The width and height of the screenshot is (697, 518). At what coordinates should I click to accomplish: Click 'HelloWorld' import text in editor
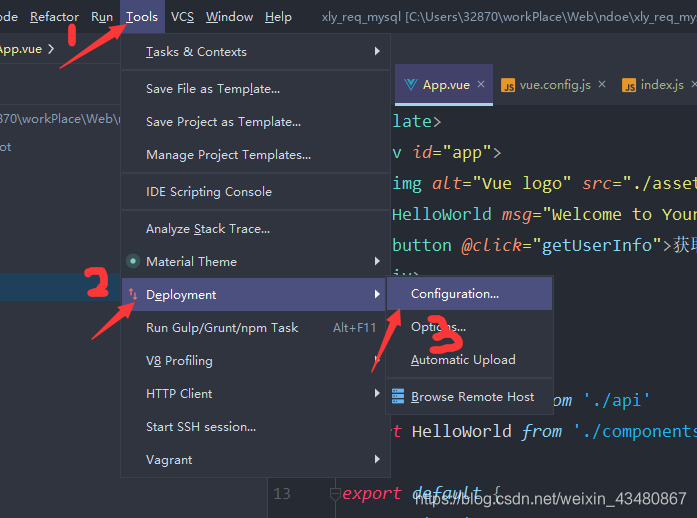pos(461,431)
